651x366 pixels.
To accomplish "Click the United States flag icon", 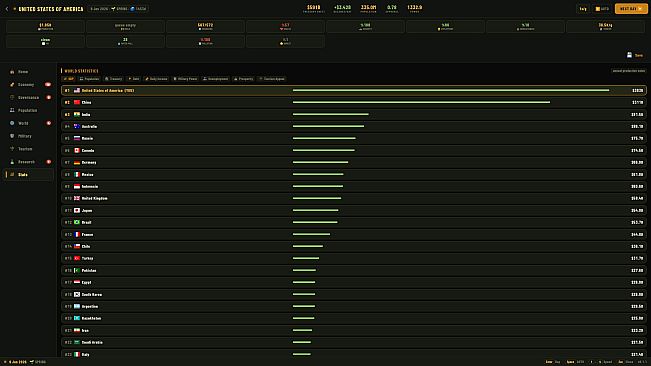I will point(77,90).
